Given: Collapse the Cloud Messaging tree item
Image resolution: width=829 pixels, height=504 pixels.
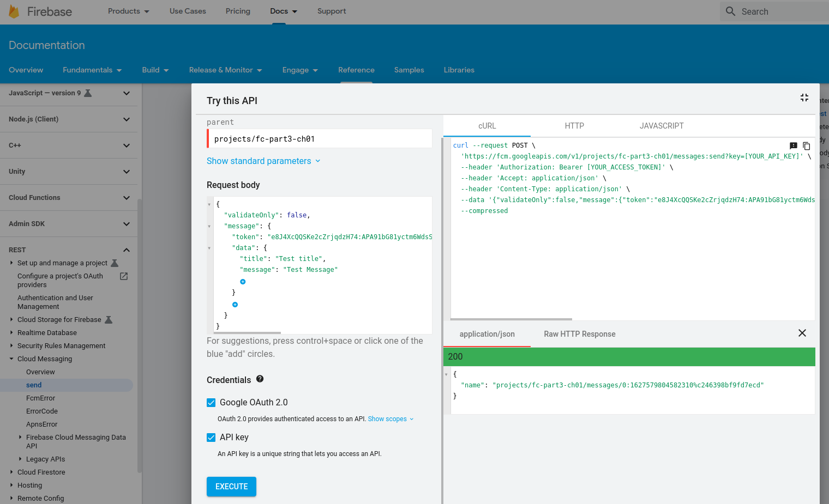Looking at the screenshot, I should point(11,359).
